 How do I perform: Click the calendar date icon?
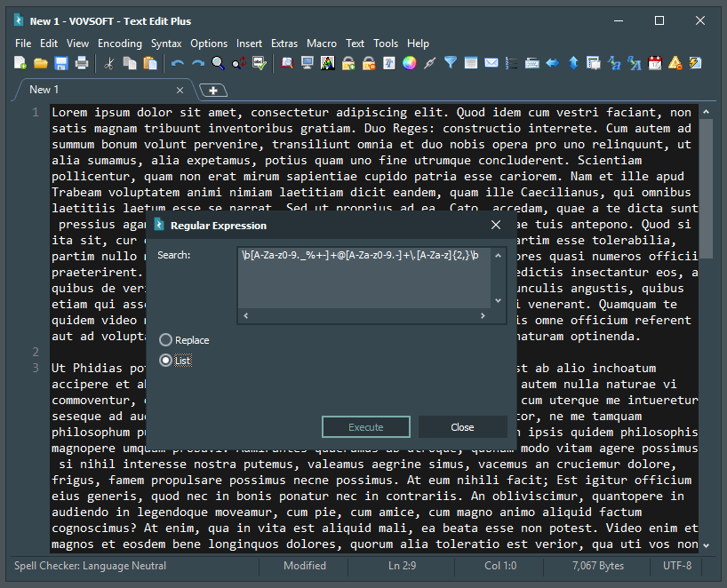(x=655, y=63)
